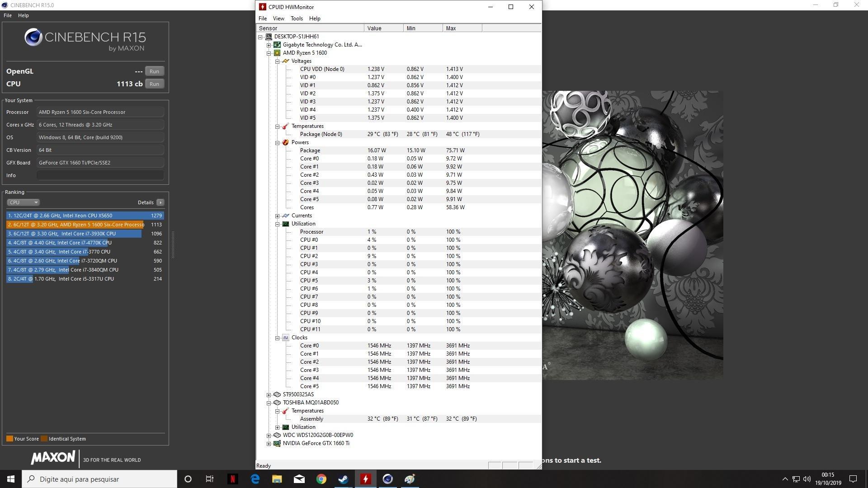Click the DESKTOP computer icon in tree
This screenshot has height=488, width=868.
click(x=269, y=37)
